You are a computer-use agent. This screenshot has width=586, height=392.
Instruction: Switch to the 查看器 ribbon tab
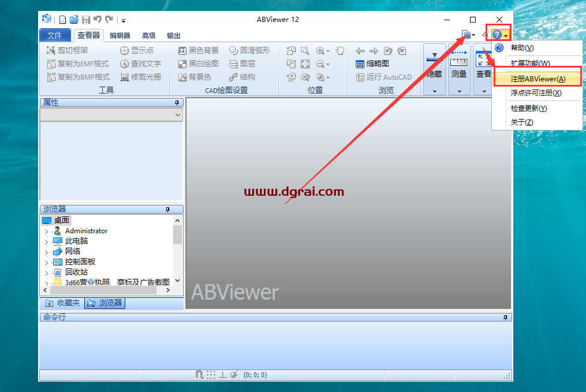click(x=88, y=35)
